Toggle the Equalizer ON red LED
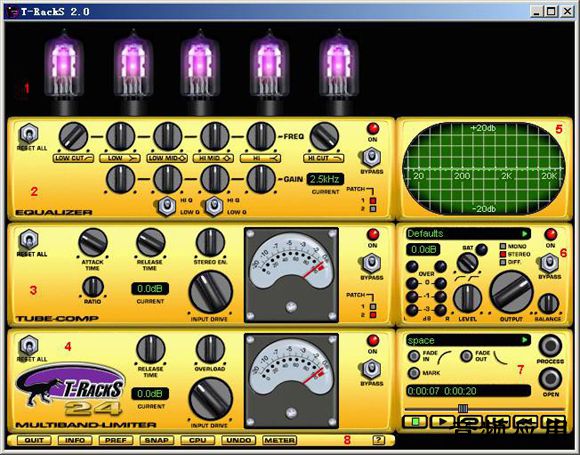This screenshot has width=580, height=455. pos(373,129)
